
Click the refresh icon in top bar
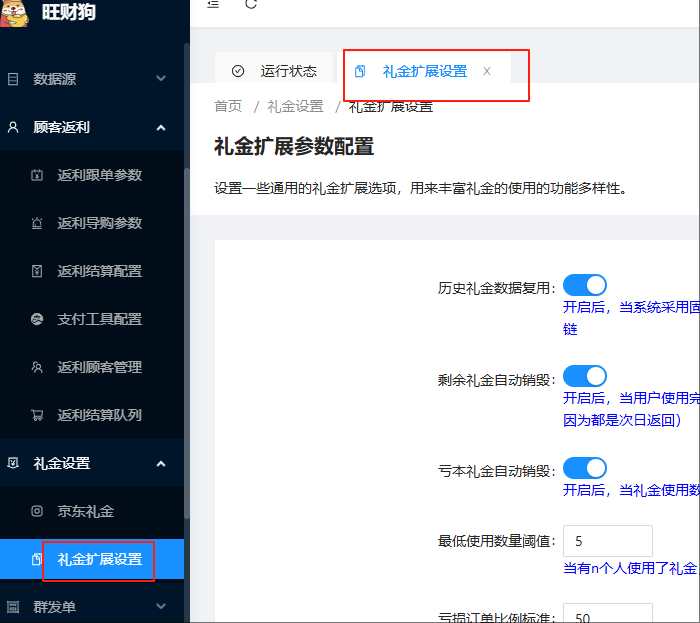click(x=251, y=4)
